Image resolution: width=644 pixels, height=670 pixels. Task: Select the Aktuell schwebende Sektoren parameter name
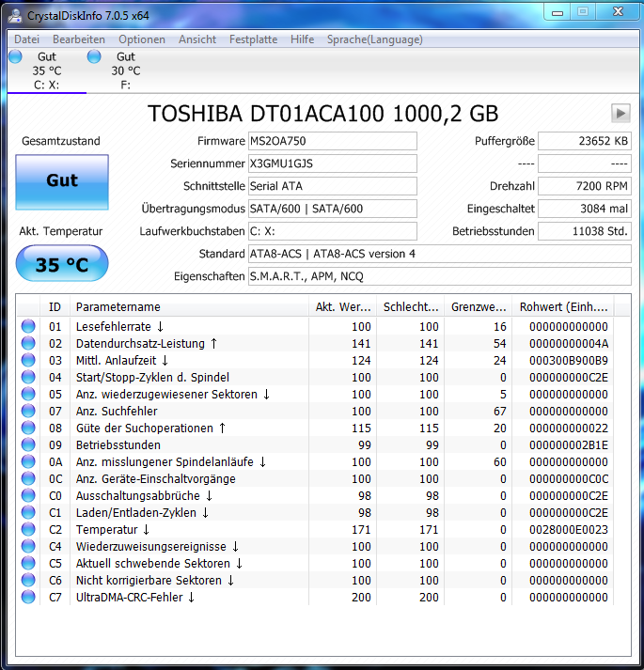click(x=160, y=563)
